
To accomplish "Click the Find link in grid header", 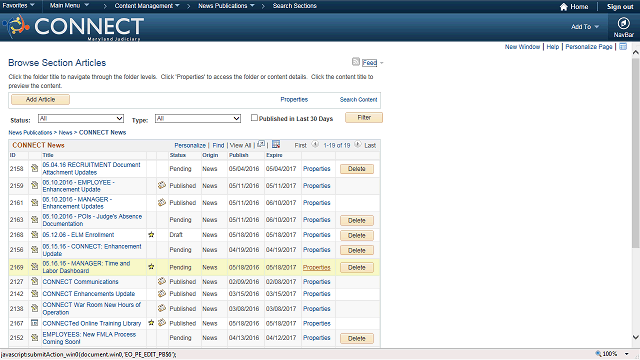I will point(218,145).
